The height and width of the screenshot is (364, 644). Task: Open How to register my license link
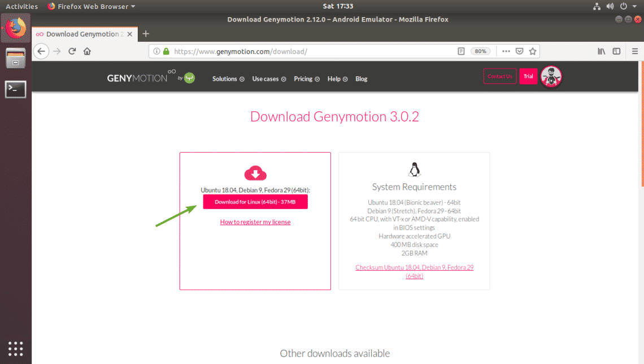[x=255, y=222]
